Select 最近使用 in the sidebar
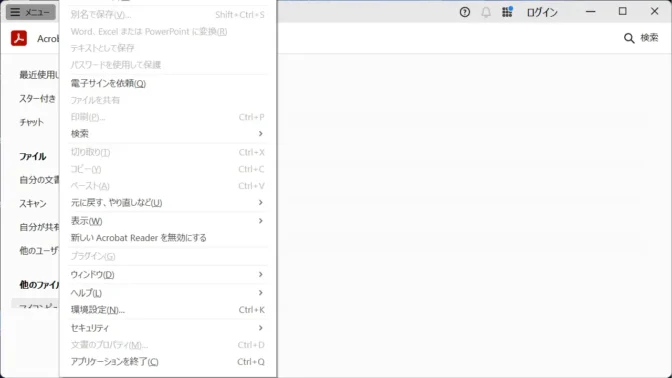672x378 pixels. point(39,75)
